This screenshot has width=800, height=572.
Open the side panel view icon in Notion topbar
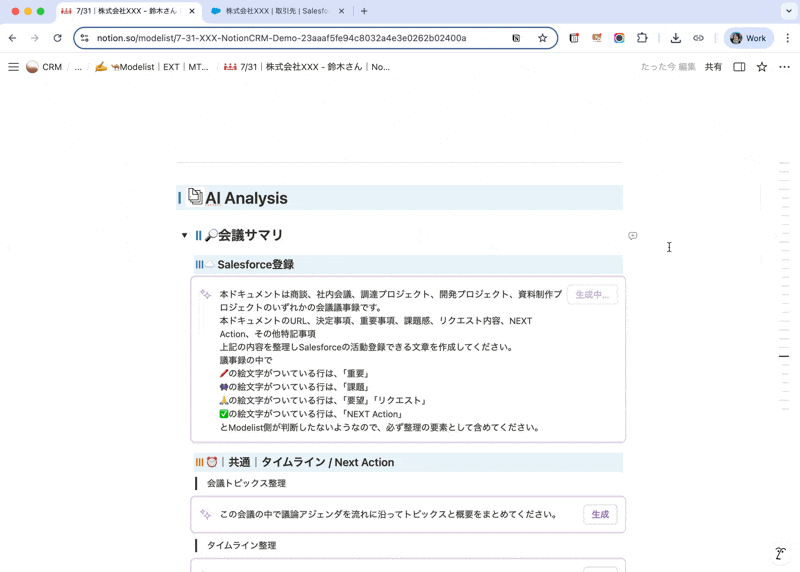point(739,67)
